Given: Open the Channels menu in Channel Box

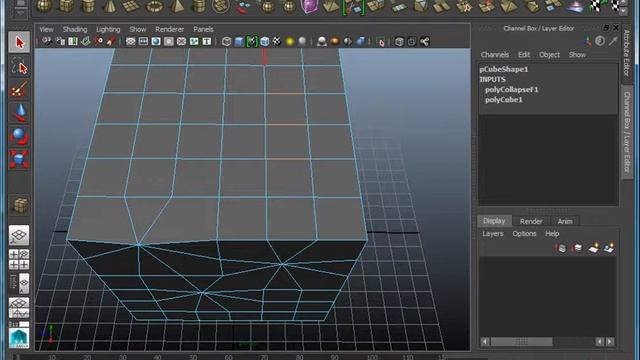Looking at the screenshot, I should pos(495,55).
